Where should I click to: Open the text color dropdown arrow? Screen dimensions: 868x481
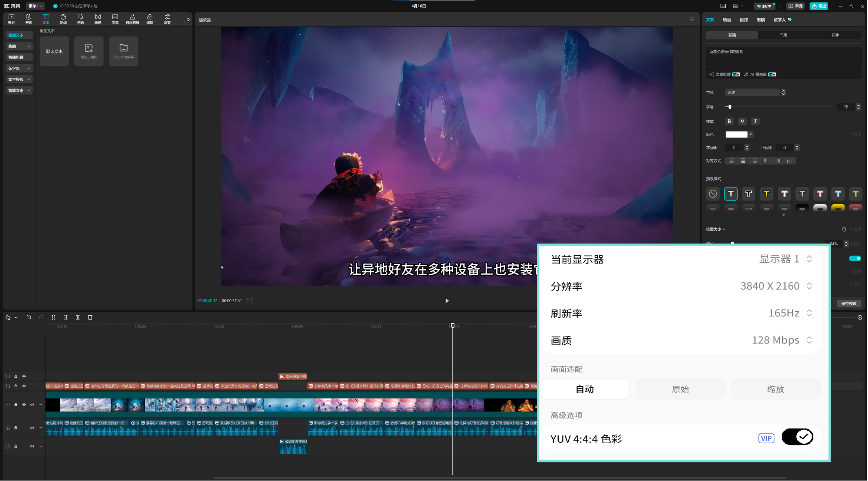750,135
